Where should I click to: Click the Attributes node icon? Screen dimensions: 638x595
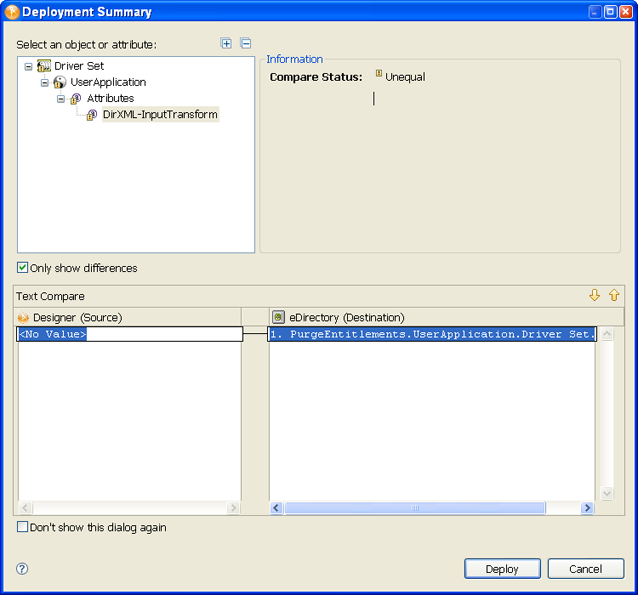(x=76, y=98)
